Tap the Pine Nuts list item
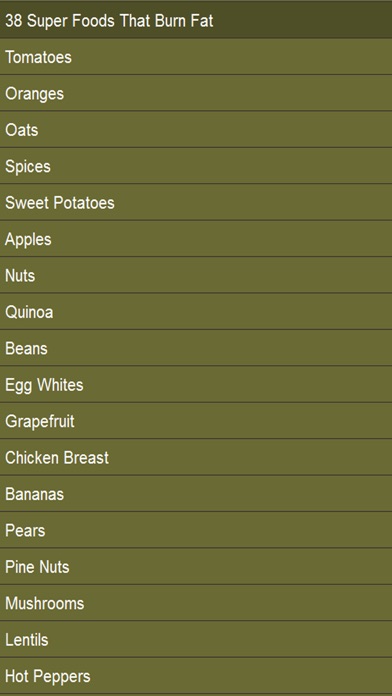 pyautogui.click(x=196, y=566)
